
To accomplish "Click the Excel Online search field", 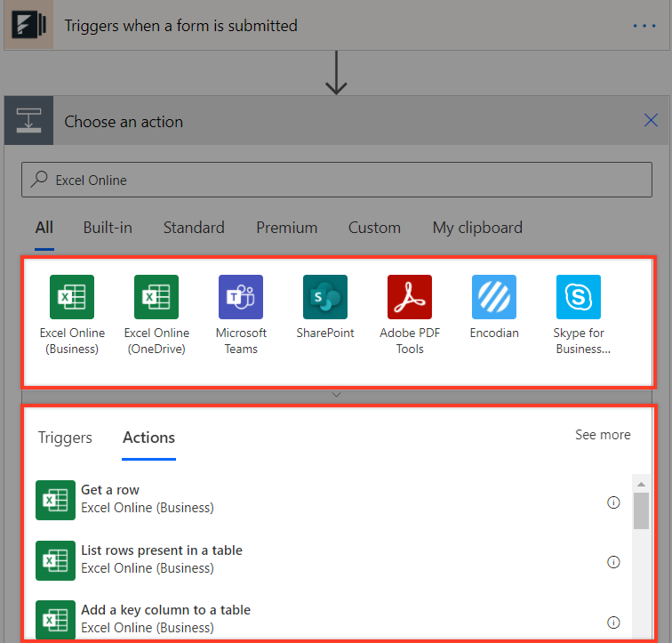I will click(x=336, y=180).
